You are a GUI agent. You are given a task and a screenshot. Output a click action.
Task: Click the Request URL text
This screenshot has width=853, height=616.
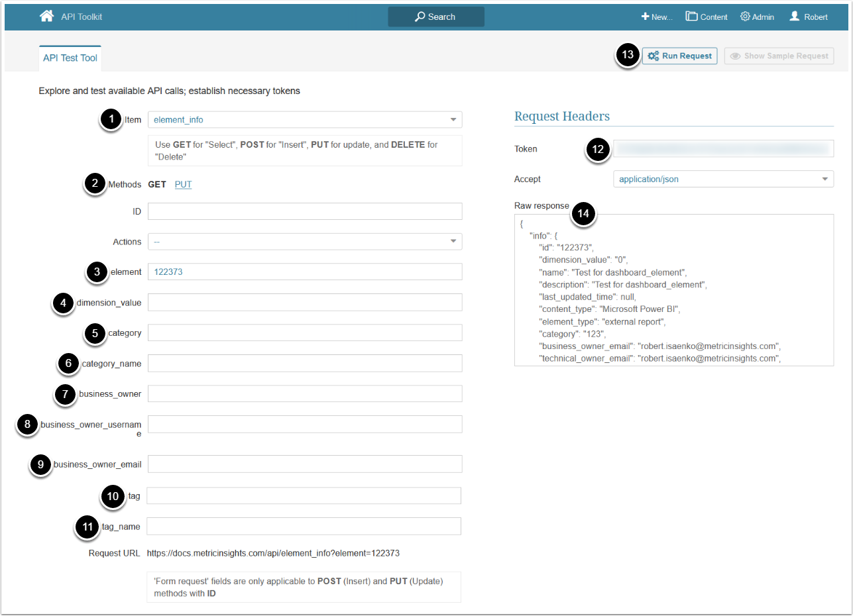[273, 553]
